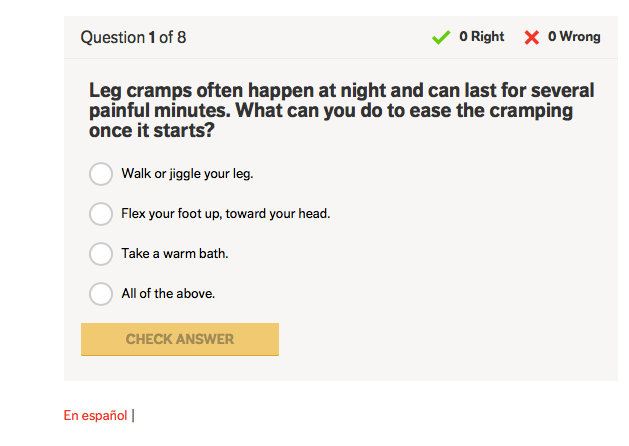Screen dimensions: 629x446
Task: Open the "En español" link
Action: (95, 415)
